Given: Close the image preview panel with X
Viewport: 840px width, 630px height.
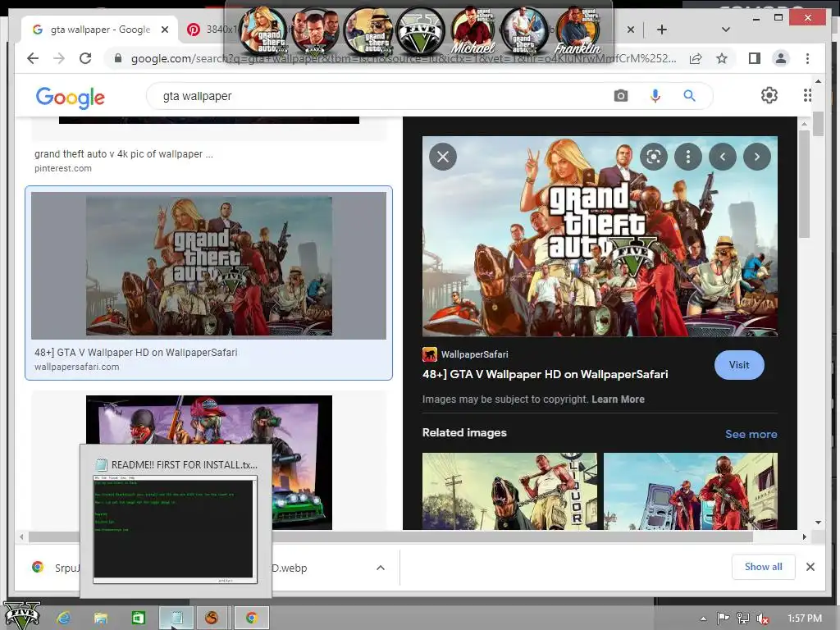Looking at the screenshot, I should 442,157.
